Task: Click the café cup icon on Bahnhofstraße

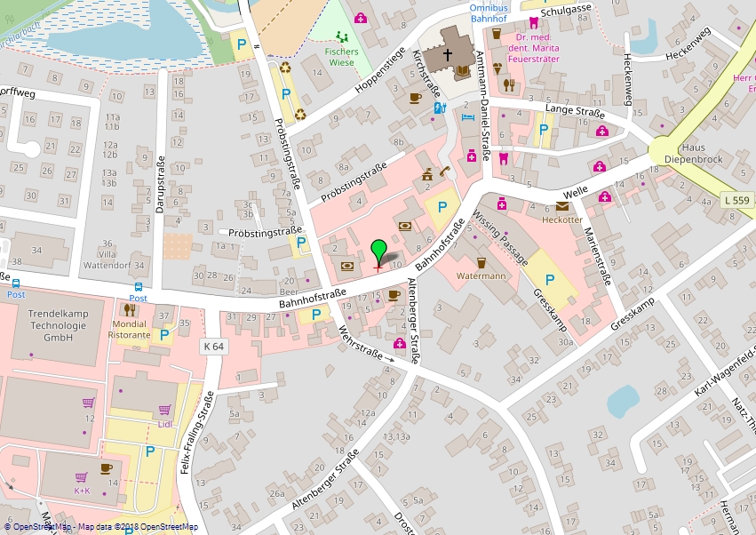Action: [394, 295]
